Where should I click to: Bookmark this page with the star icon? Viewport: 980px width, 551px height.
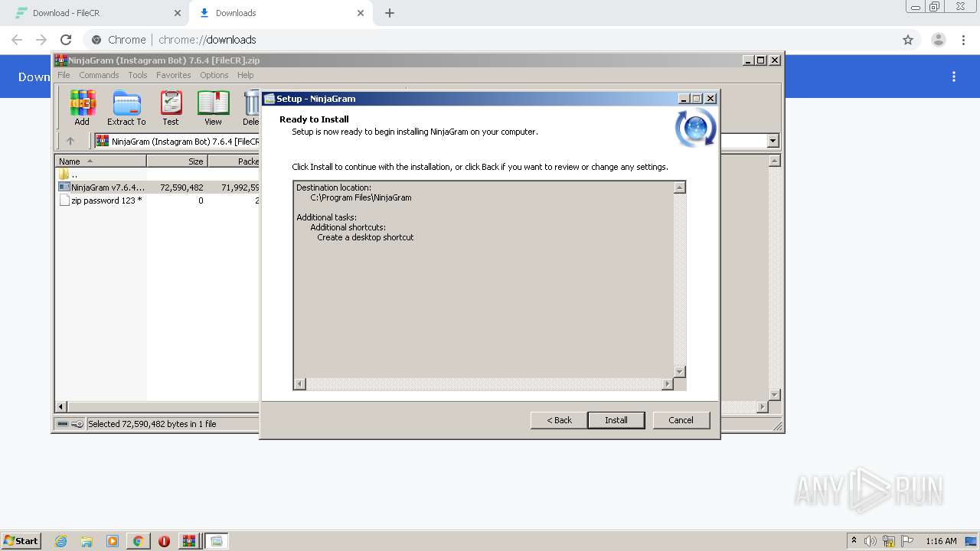tap(908, 40)
